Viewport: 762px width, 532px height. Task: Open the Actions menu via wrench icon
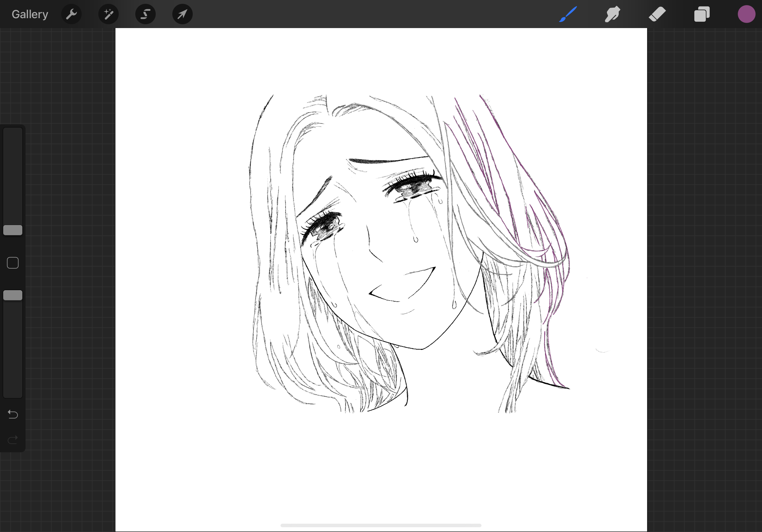coord(71,14)
